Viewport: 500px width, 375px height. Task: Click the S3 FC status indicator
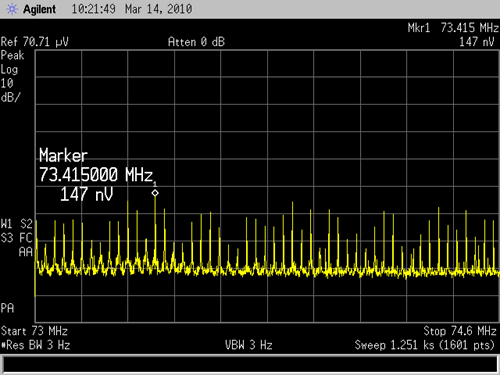click(17, 238)
